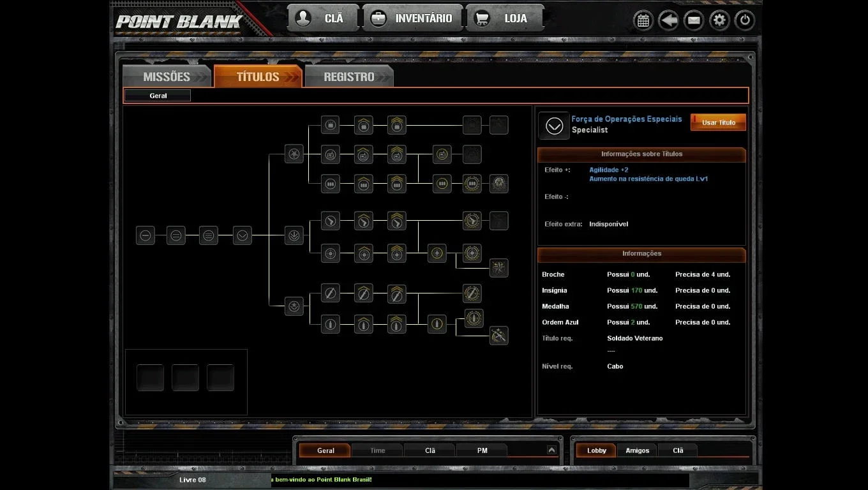The image size is (868, 490).
Task: Open the Clã button in top bar
Action: (x=323, y=19)
